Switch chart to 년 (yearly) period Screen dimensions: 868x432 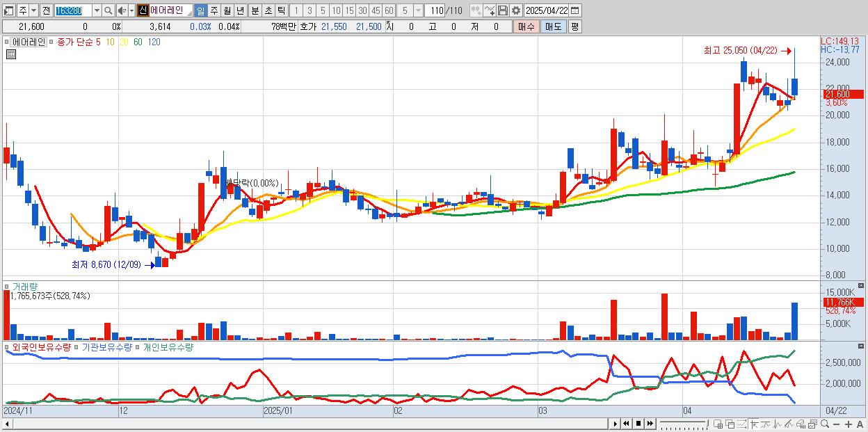240,11
